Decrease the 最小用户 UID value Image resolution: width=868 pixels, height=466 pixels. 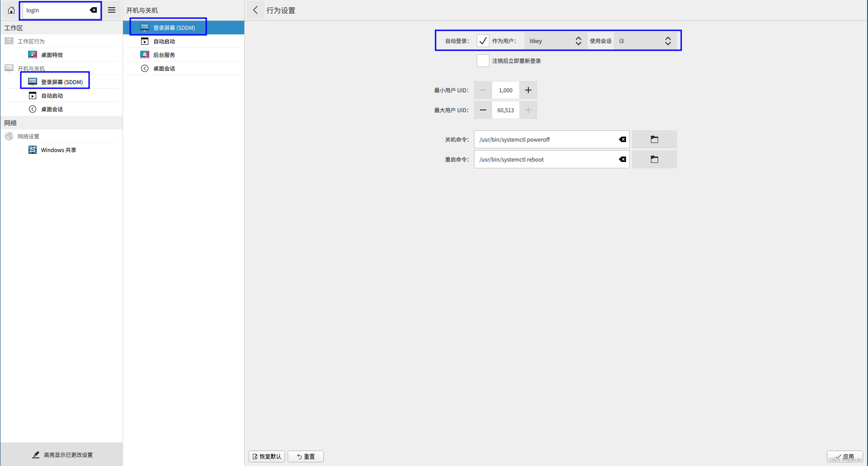(483, 90)
